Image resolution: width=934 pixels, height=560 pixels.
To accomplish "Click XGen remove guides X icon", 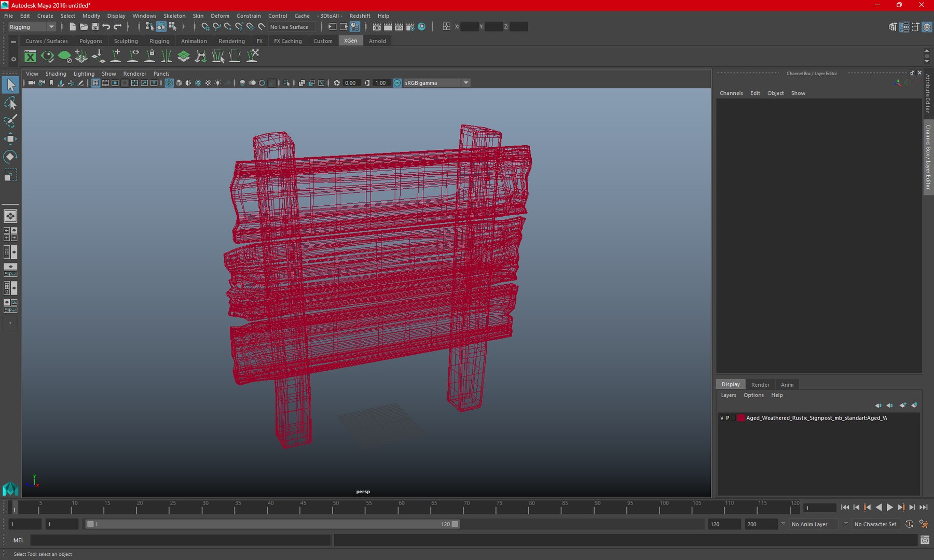I will tap(252, 56).
